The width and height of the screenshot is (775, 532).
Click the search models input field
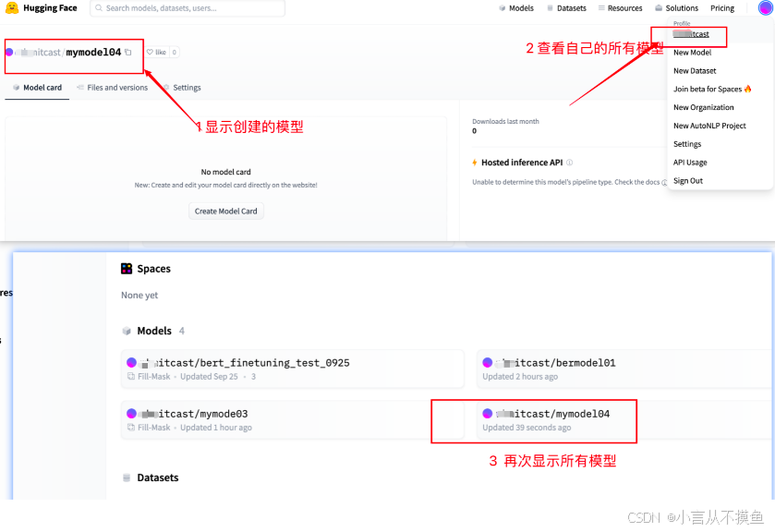coord(188,8)
